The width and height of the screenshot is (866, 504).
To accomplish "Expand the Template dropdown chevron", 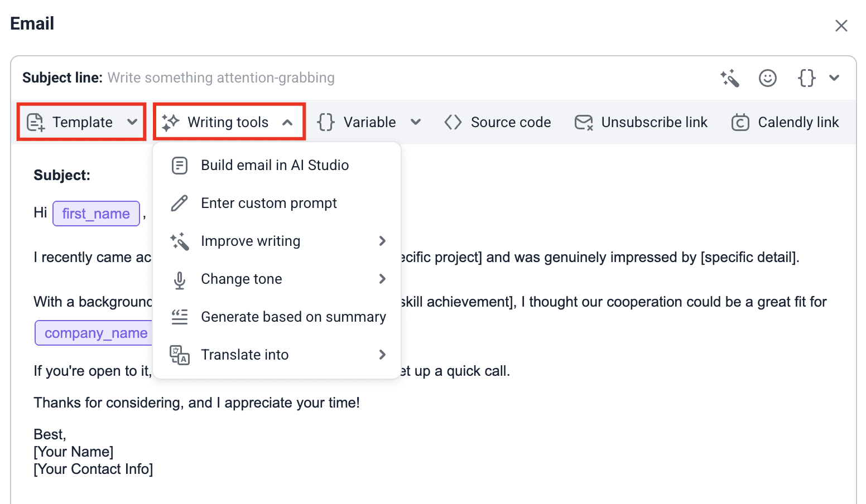I will point(132,122).
